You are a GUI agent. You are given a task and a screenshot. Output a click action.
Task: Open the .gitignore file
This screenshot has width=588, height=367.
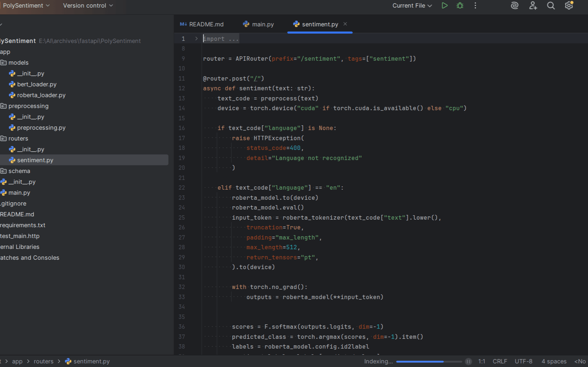(13, 203)
